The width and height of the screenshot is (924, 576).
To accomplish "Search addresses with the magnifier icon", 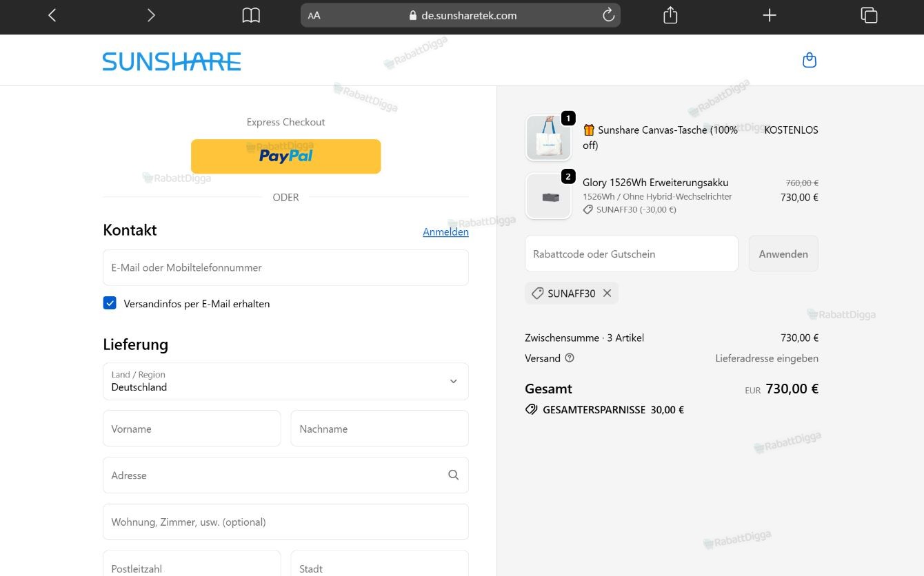I will point(453,475).
